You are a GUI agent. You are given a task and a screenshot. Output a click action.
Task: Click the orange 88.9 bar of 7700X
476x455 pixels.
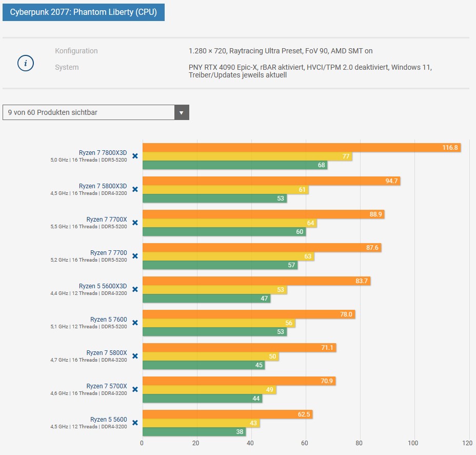(264, 214)
